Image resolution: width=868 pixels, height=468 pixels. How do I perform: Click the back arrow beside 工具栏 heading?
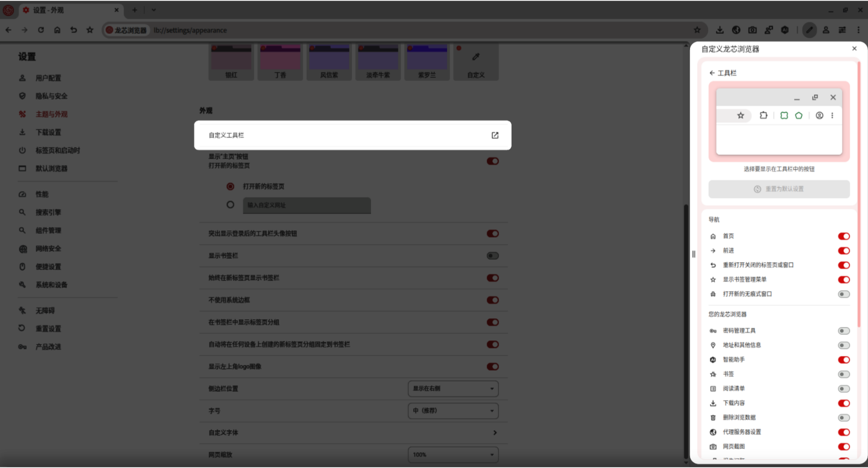712,73
